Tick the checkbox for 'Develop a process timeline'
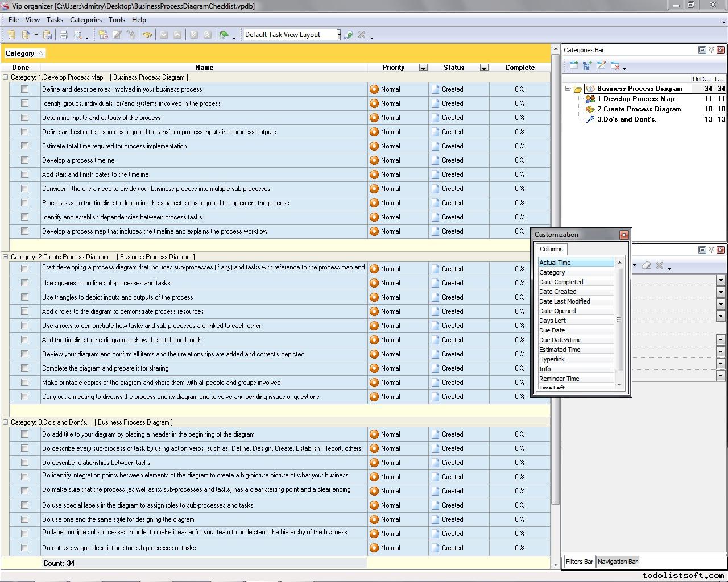 [x=24, y=160]
